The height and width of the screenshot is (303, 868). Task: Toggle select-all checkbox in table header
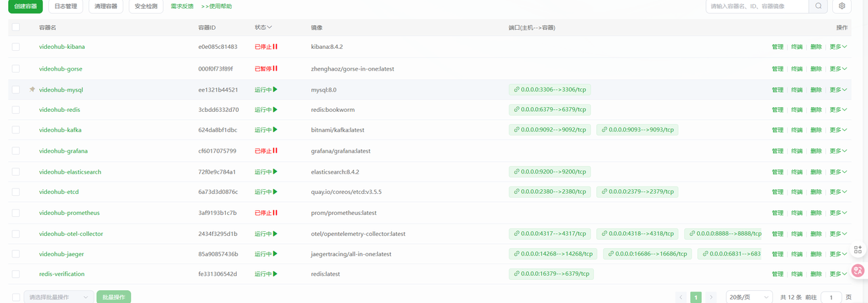tap(16, 27)
